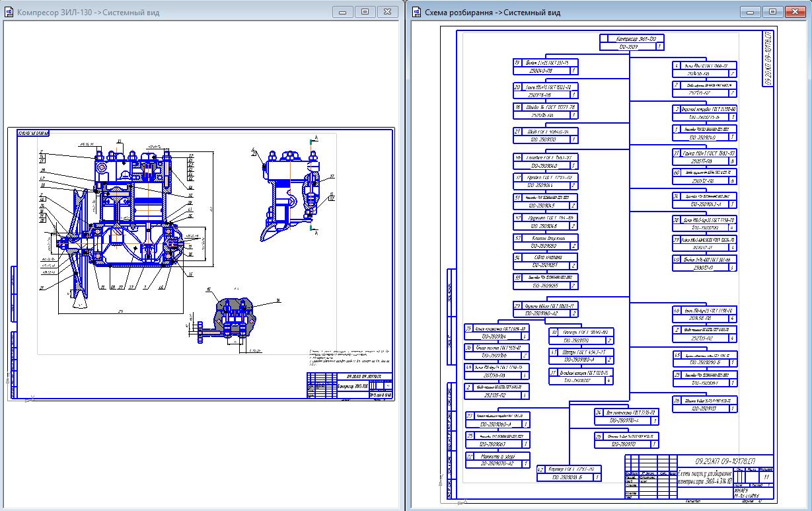Select block 41 with code 130-3509180-А

pos(581,356)
